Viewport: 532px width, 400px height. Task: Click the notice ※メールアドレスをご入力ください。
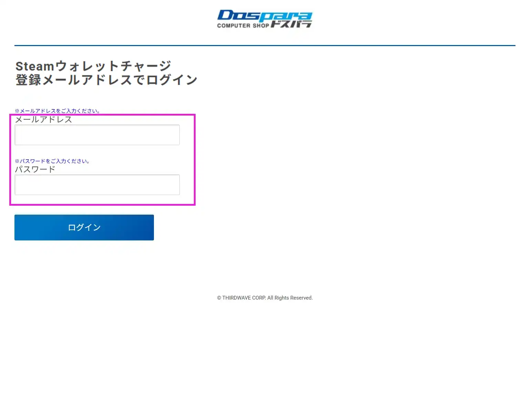58,111
